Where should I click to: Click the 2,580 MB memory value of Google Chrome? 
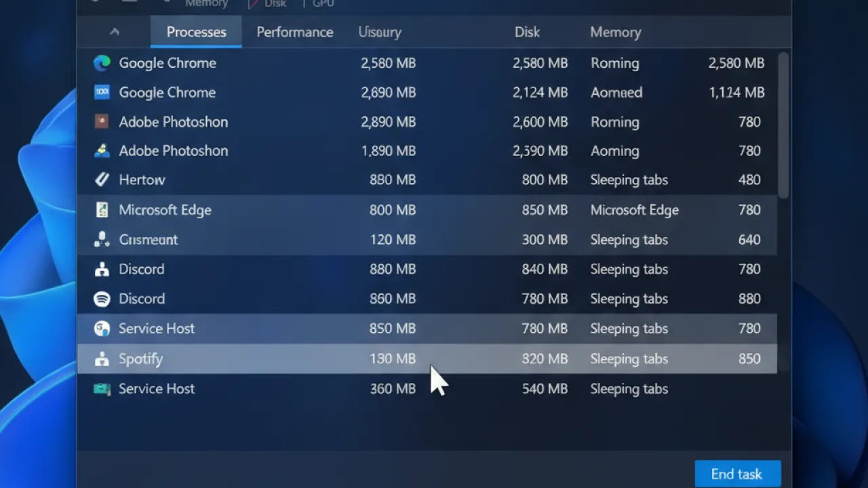pos(736,63)
